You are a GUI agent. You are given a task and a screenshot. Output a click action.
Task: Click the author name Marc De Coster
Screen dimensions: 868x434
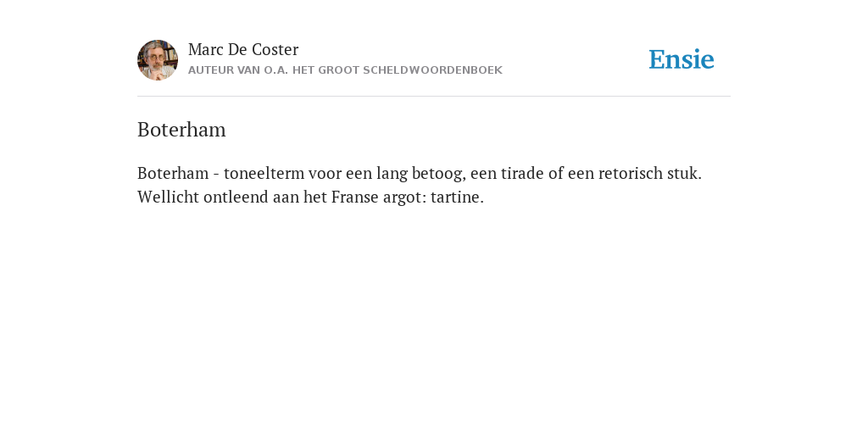tap(243, 50)
